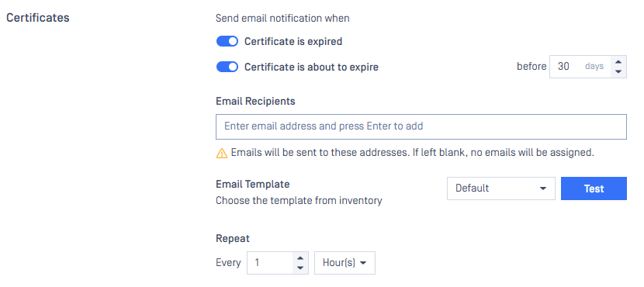Click the days field showing 30
Image resolution: width=644 pixels, height=287 pixels.
click(580, 67)
